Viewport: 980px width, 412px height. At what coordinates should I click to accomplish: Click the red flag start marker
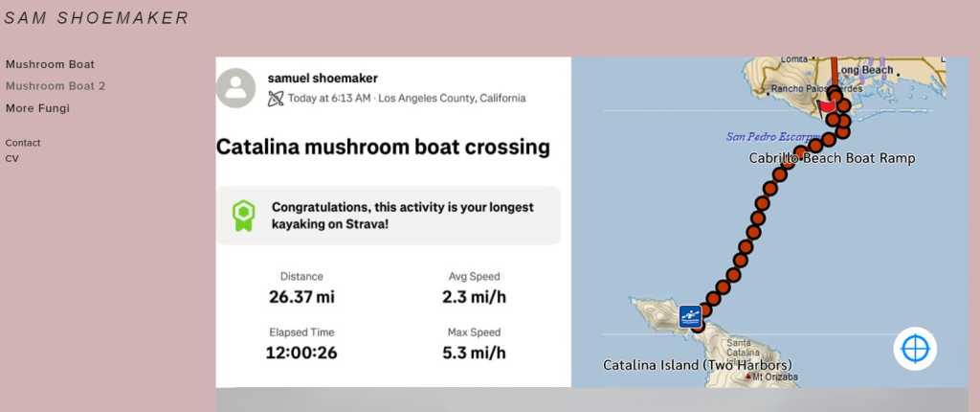(x=827, y=109)
